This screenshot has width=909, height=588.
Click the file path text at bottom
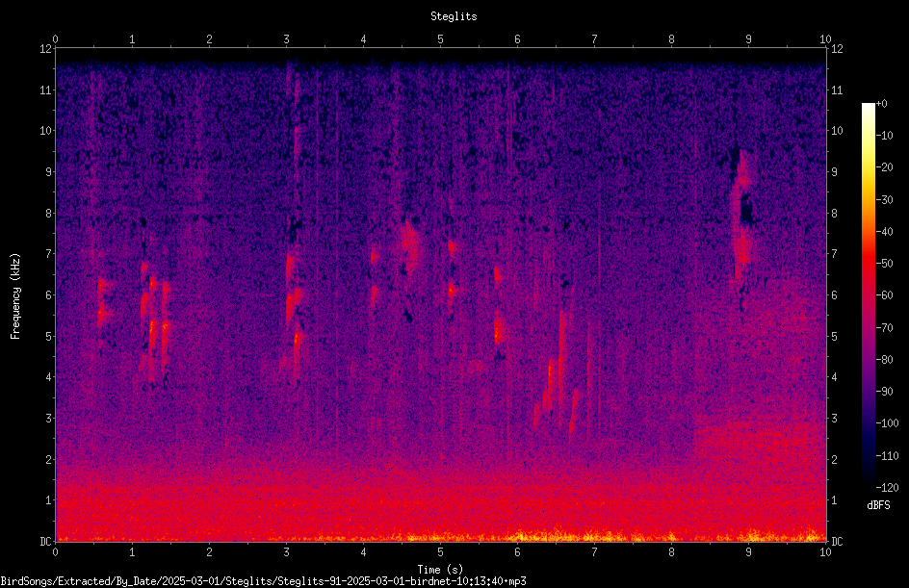tap(263, 581)
